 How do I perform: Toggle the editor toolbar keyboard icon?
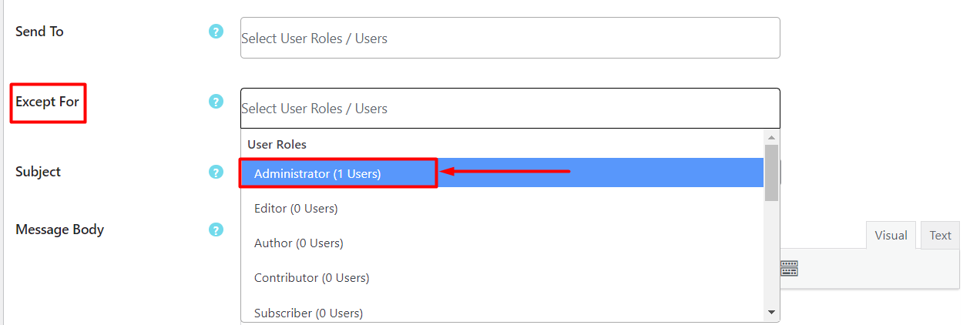pyautogui.click(x=789, y=268)
